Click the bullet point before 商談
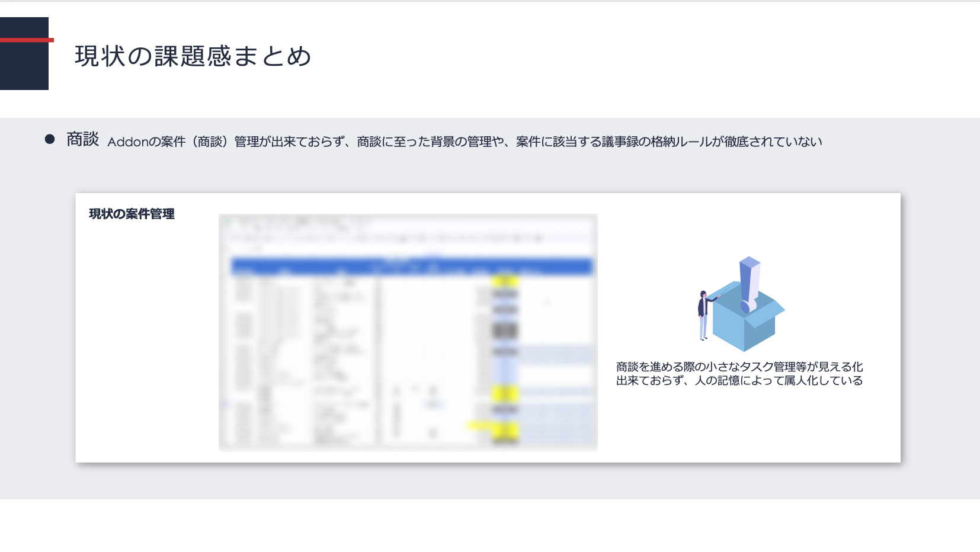The width and height of the screenshot is (980, 552). point(50,139)
